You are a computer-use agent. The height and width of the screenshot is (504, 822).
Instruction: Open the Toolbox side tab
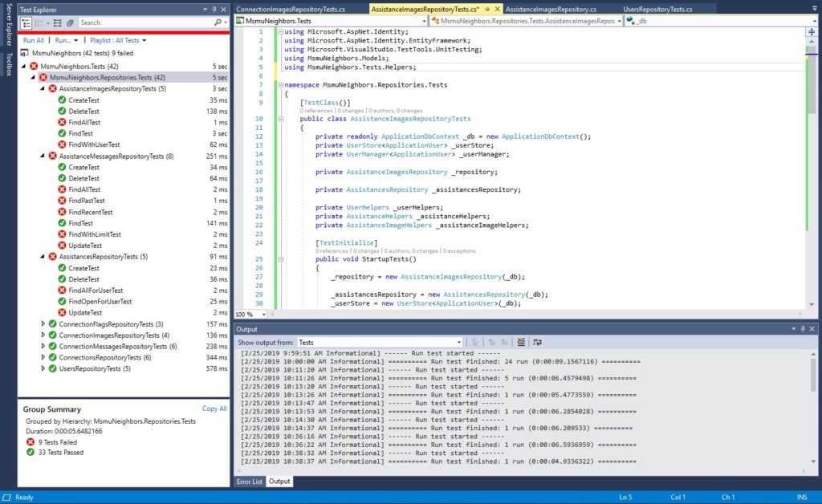tap(8, 64)
